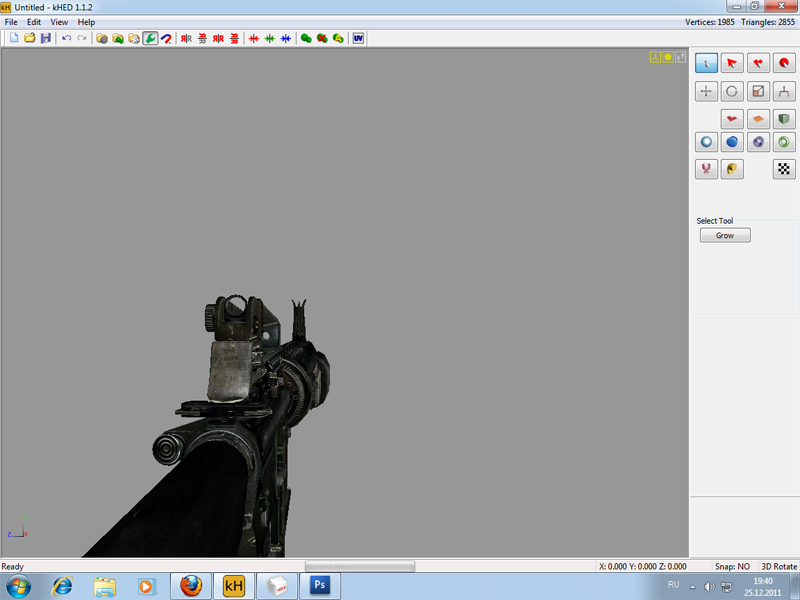Click the green axis align icon
The image size is (800, 600).
270,38
